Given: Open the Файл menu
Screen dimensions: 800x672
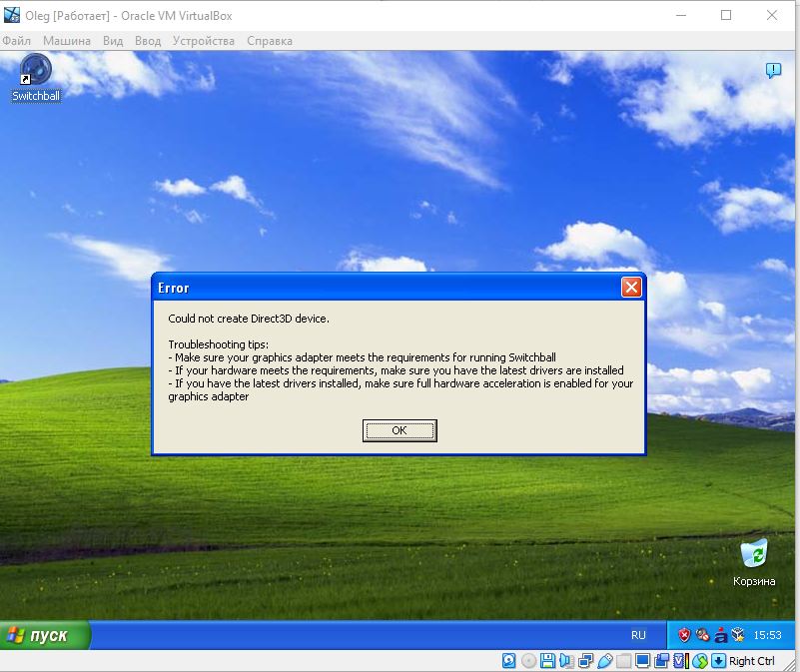Looking at the screenshot, I should coord(16,41).
